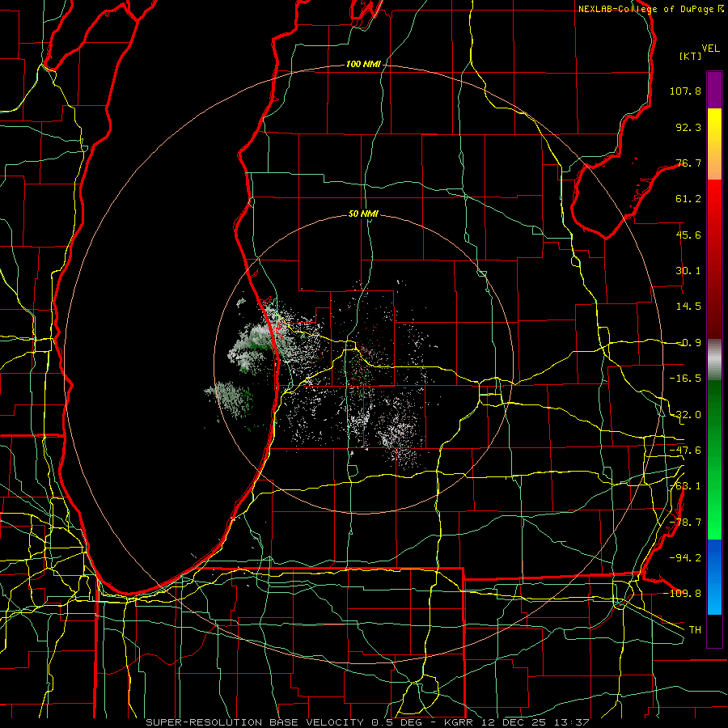Screen dimensions: 728x728
Task: Click the TH threshold label
Action: [695, 630]
